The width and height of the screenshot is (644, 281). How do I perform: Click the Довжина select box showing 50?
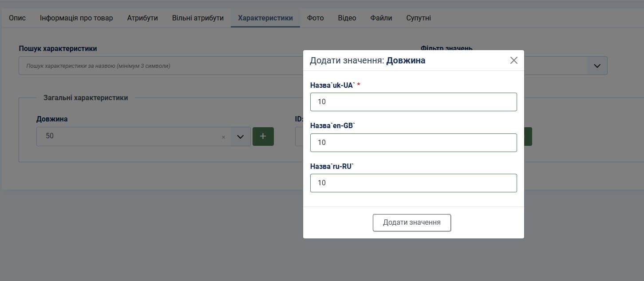pyautogui.click(x=129, y=137)
